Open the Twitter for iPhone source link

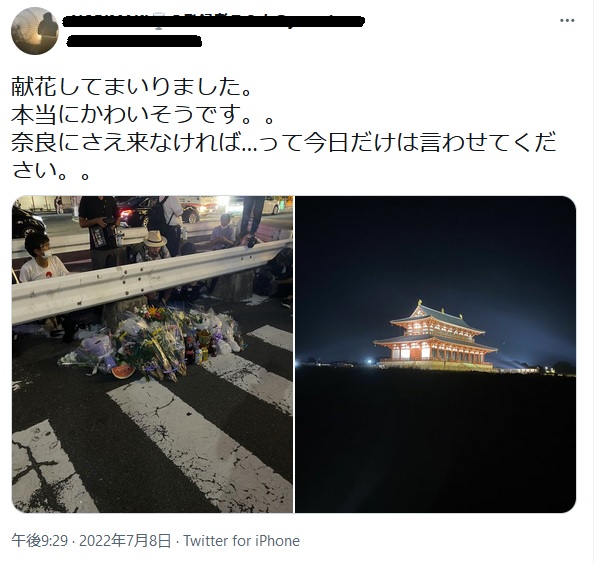(x=242, y=541)
